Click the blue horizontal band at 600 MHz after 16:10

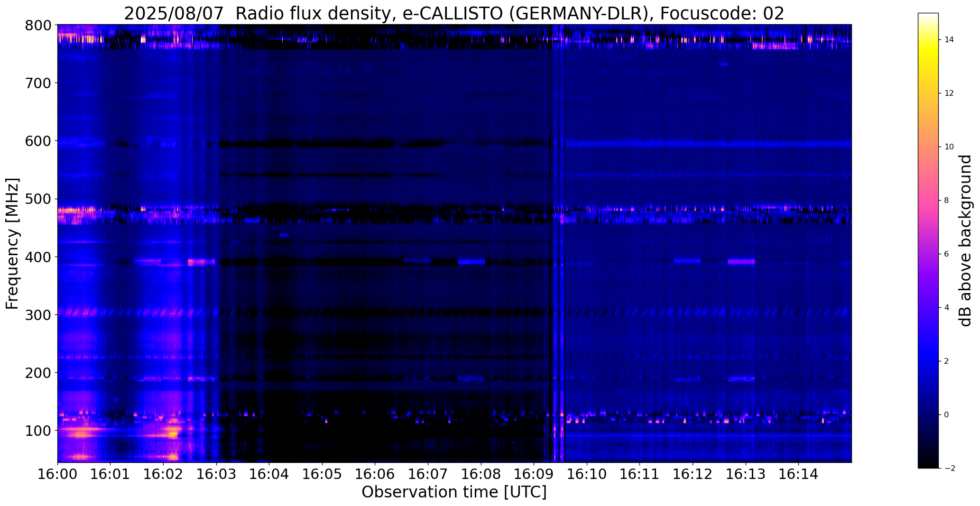tap(709, 143)
